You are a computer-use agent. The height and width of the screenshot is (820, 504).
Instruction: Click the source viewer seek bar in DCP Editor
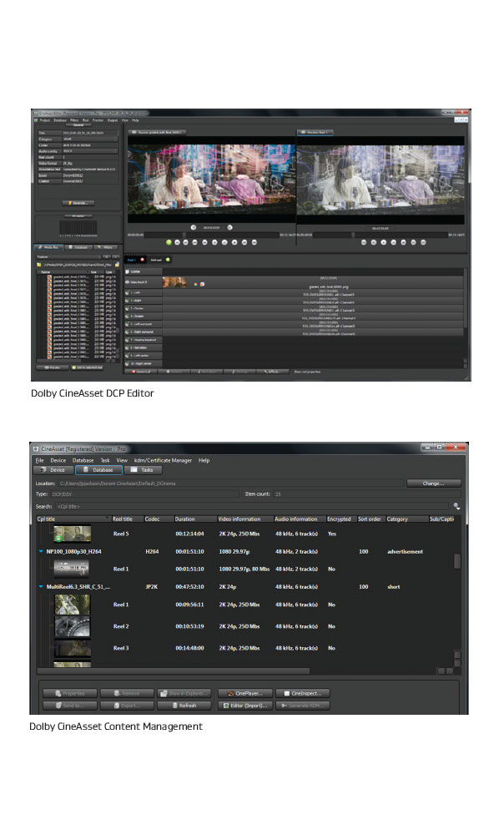click(x=212, y=235)
